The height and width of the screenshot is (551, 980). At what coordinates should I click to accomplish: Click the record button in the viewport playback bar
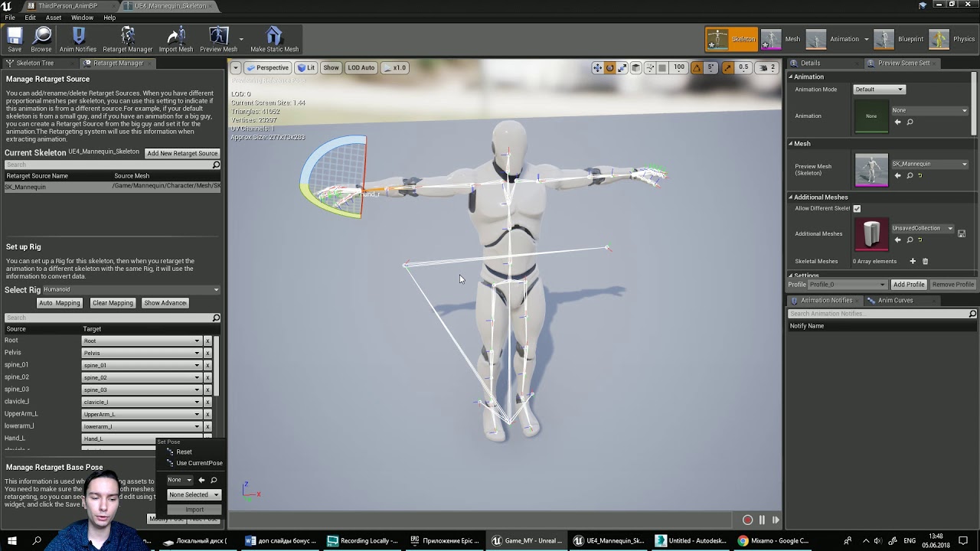pos(748,520)
